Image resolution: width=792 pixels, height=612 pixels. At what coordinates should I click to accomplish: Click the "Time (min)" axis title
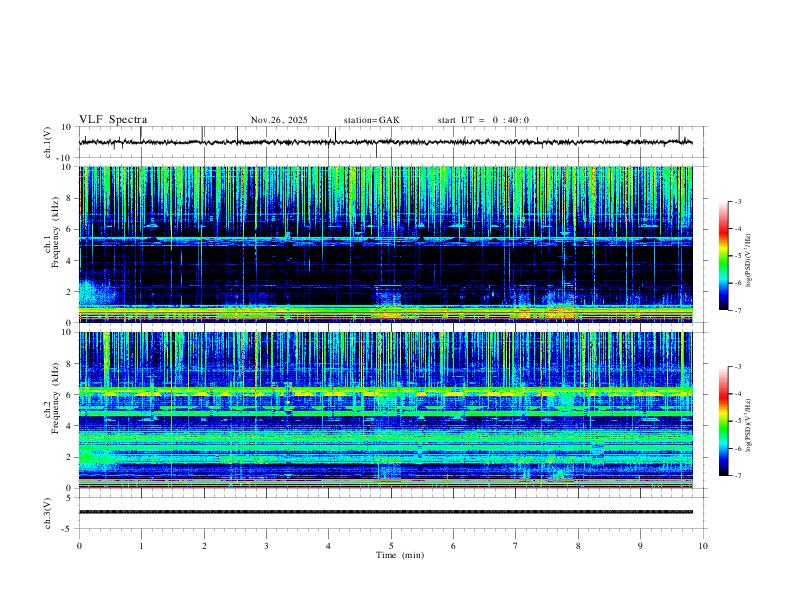(x=400, y=555)
